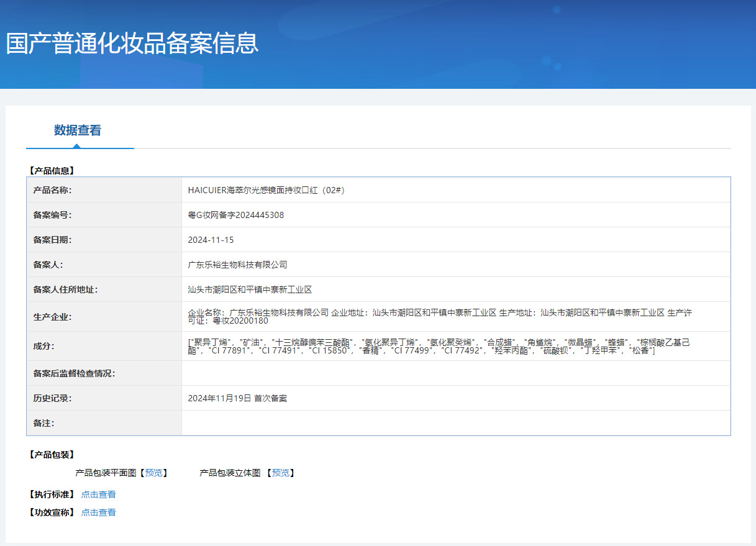Click the 【功效宣称】 heading
The image size is (756, 546).
coord(51,512)
